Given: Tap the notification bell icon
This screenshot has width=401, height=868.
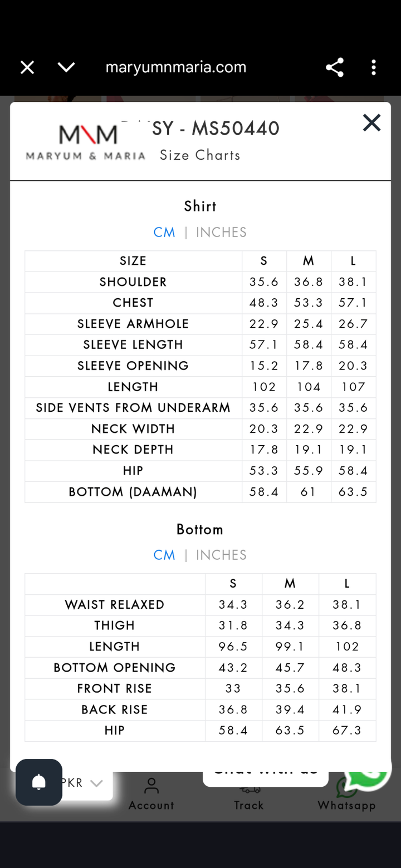Looking at the screenshot, I should pyautogui.click(x=39, y=782).
